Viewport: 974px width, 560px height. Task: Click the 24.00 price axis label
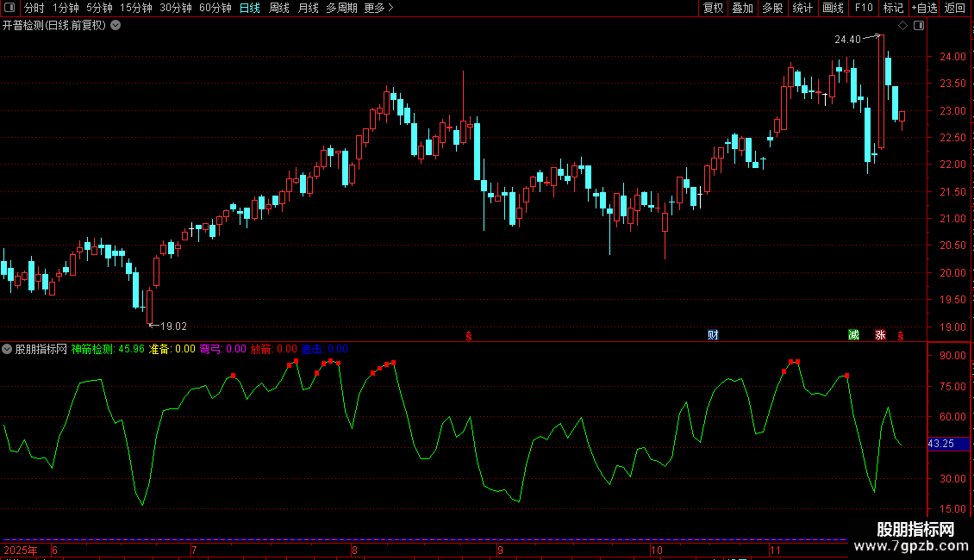click(952, 57)
